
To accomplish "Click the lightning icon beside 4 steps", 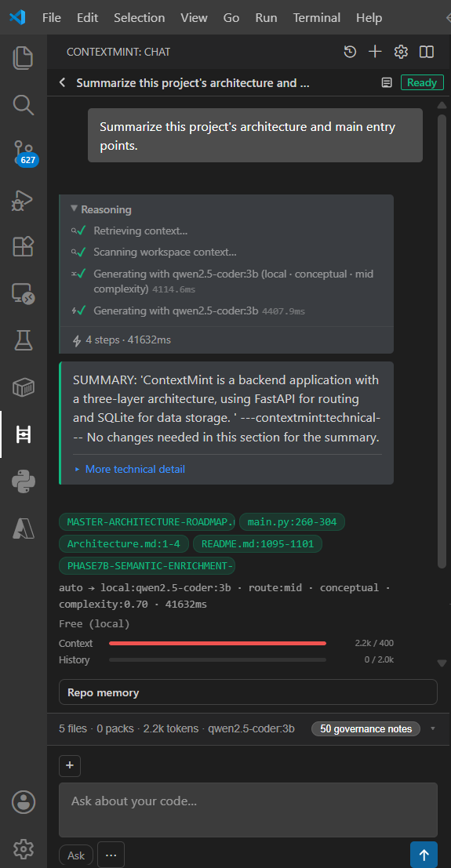I will (78, 340).
